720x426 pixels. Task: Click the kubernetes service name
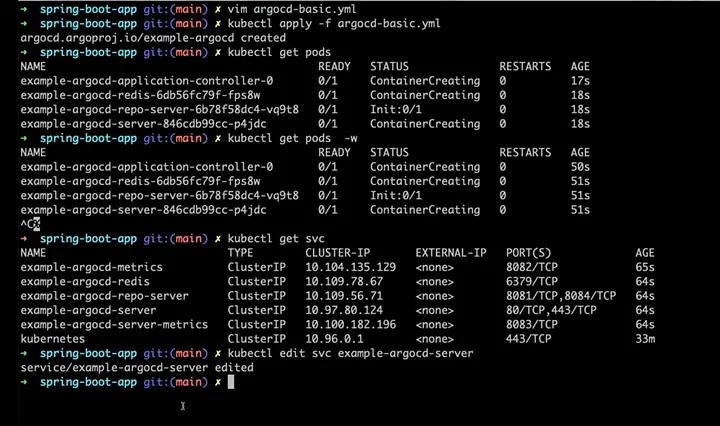[52, 339]
